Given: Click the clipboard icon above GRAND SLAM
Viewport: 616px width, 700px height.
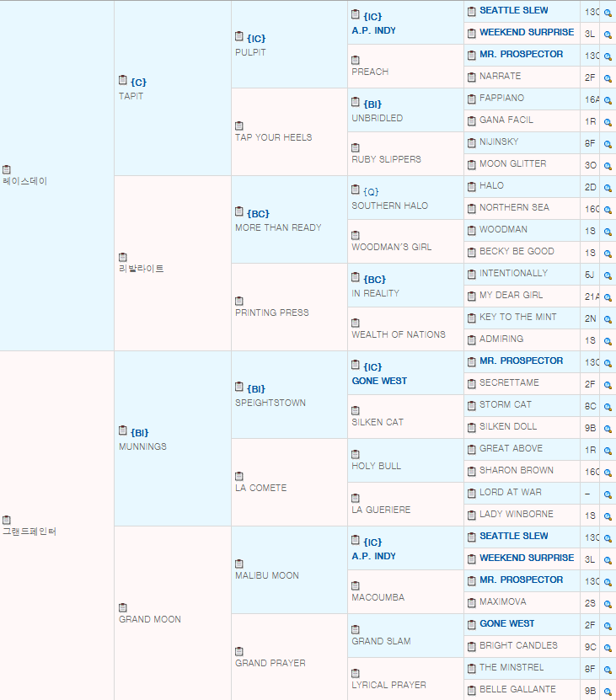Looking at the screenshot, I should coord(356,629).
